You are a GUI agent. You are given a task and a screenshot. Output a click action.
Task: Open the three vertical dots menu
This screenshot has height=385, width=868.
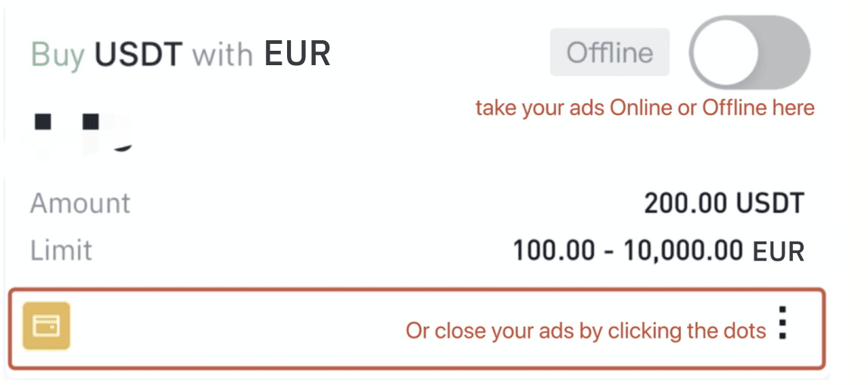click(x=782, y=322)
